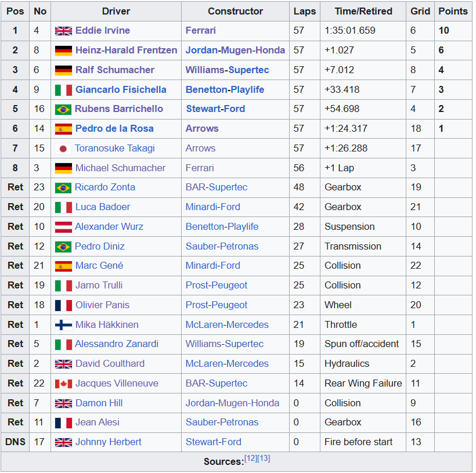Image resolution: width=476 pixels, height=473 pixels.
Task: Click the French flag beside Olivier Panis
Action: point(63,305)
